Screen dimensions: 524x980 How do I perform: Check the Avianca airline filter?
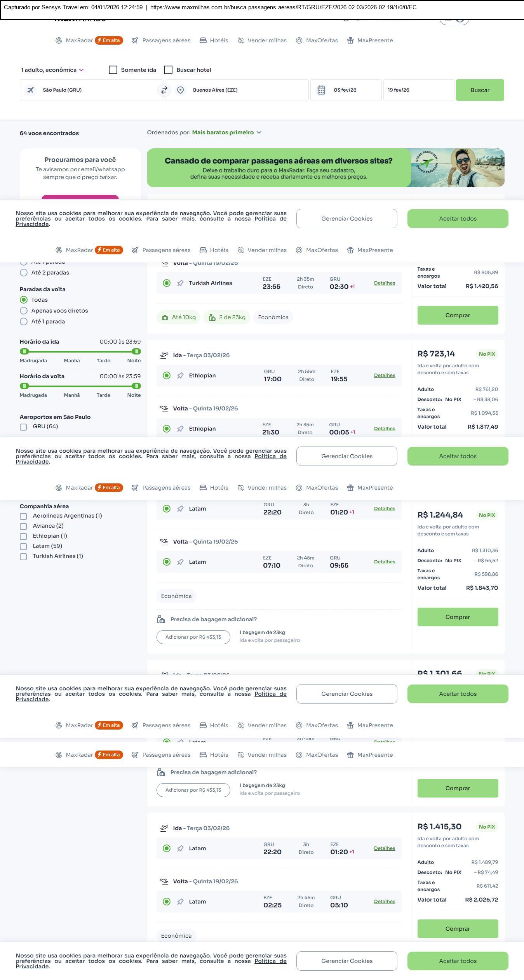tap(23, 526)
